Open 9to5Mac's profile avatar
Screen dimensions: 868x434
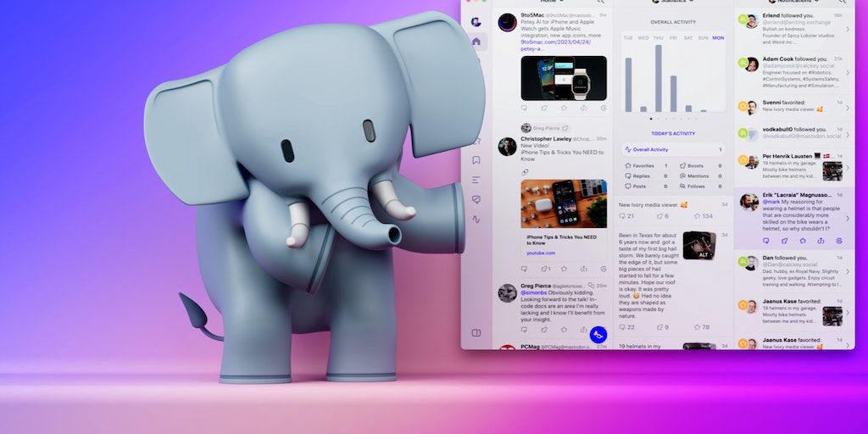(507, 22)
